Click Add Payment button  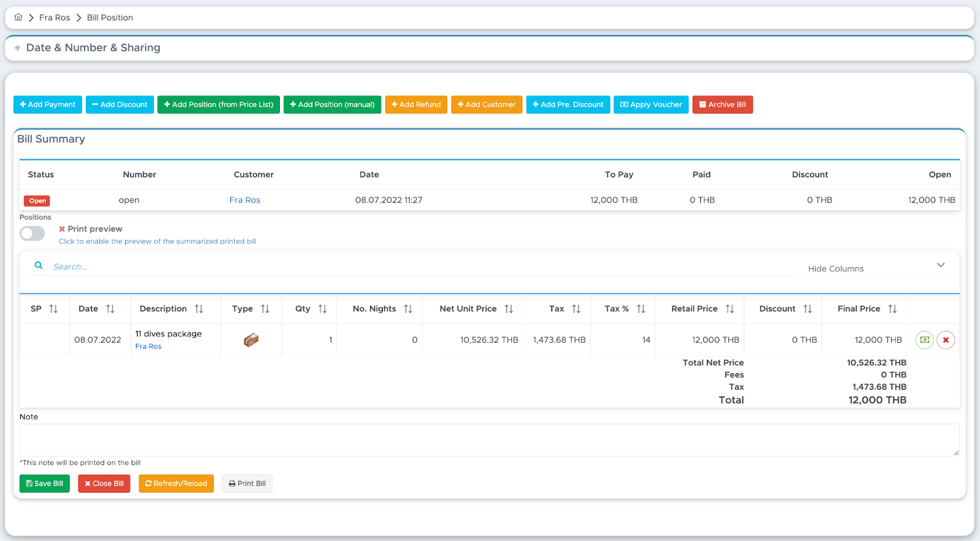(48, 105)
